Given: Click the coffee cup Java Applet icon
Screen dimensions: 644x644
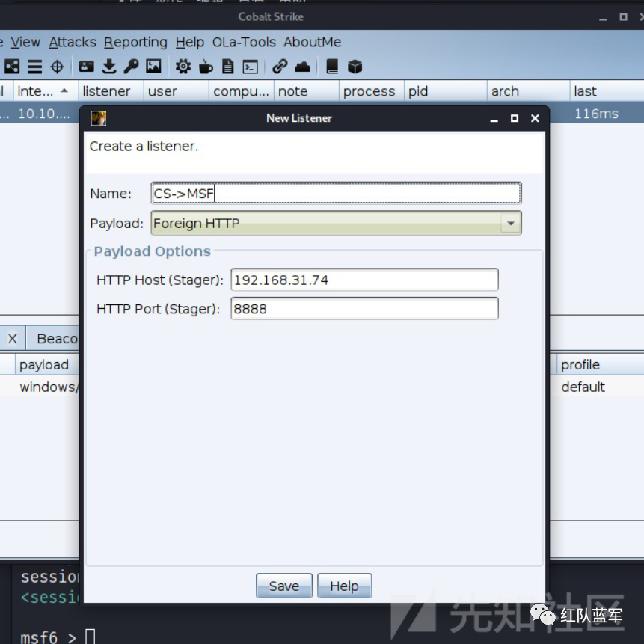Looking at the screenshot, I should 206,66.
